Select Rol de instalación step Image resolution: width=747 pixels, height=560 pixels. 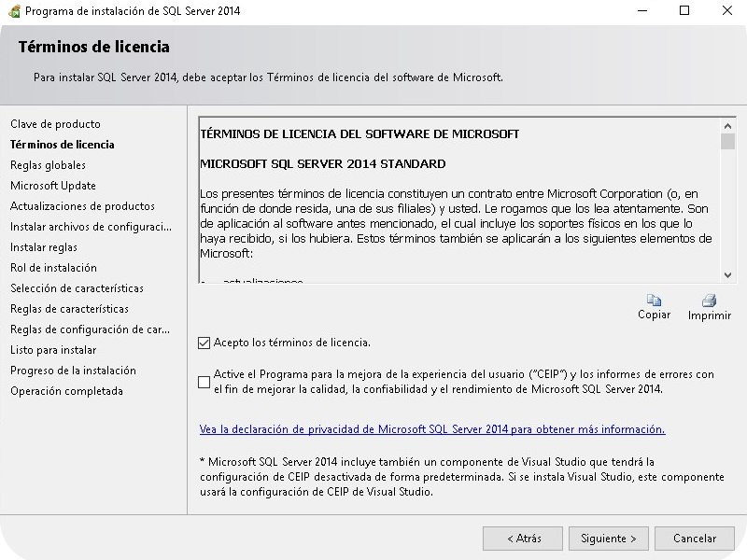(53, 268)
